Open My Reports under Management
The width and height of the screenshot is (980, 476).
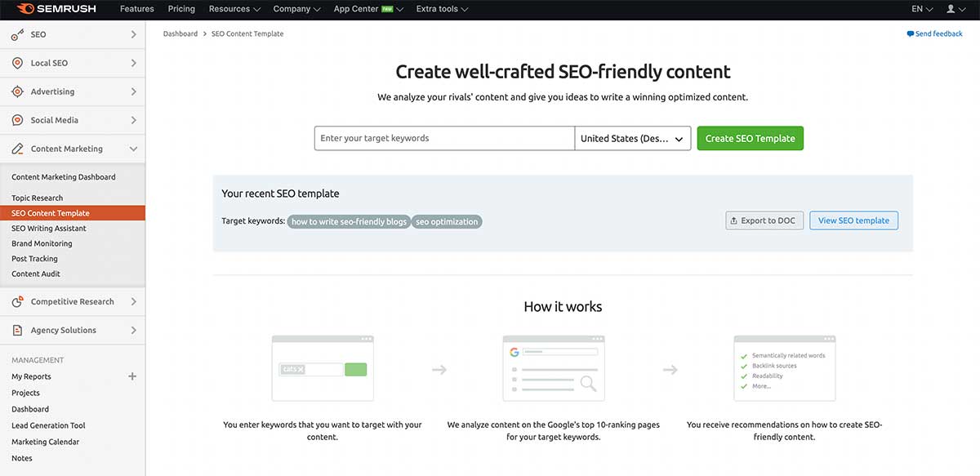click(31, 376)
